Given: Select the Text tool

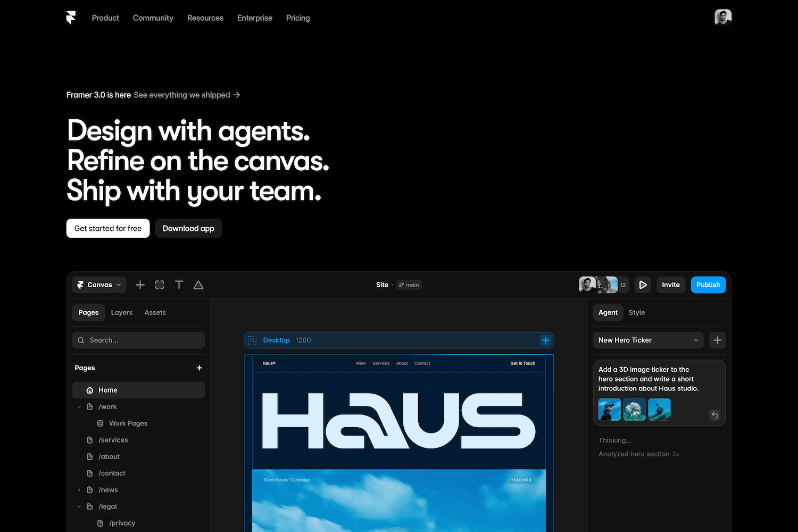Looking at the screenshot, I should [179, 285].
